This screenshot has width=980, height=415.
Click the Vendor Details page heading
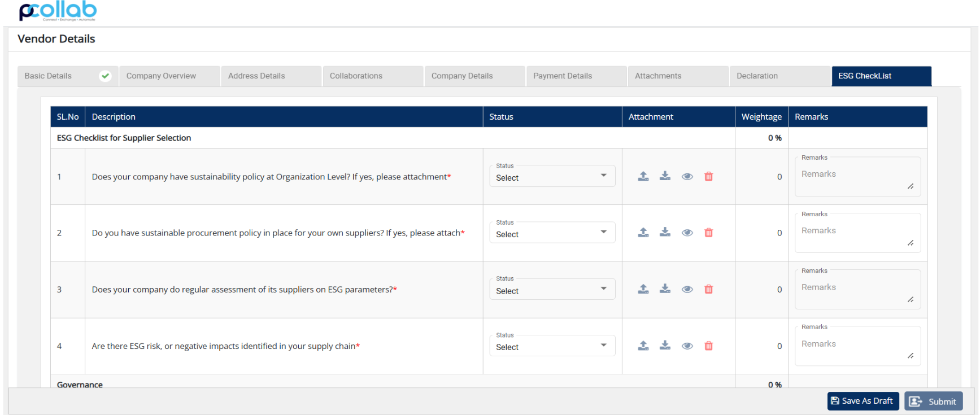coord(56,39)
